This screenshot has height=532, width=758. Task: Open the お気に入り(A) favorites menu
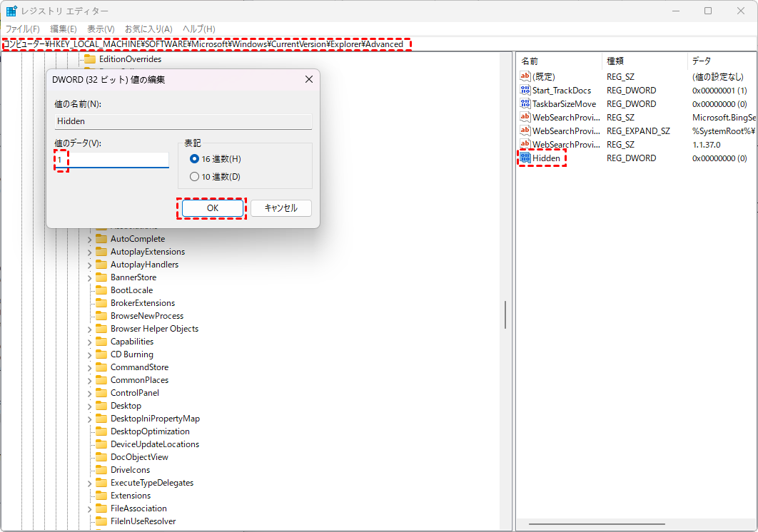[148, 29]
